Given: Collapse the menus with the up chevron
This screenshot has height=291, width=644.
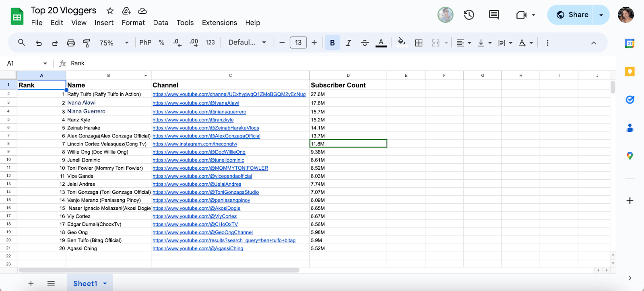Looking at the screenshot, I should pyautogui.click(x=594, y=43).
